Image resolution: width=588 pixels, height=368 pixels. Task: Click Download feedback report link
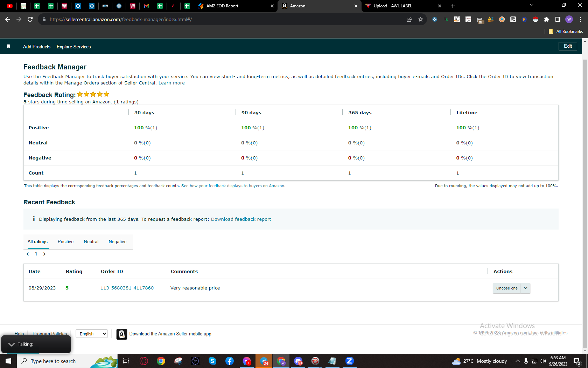(241, 219)
